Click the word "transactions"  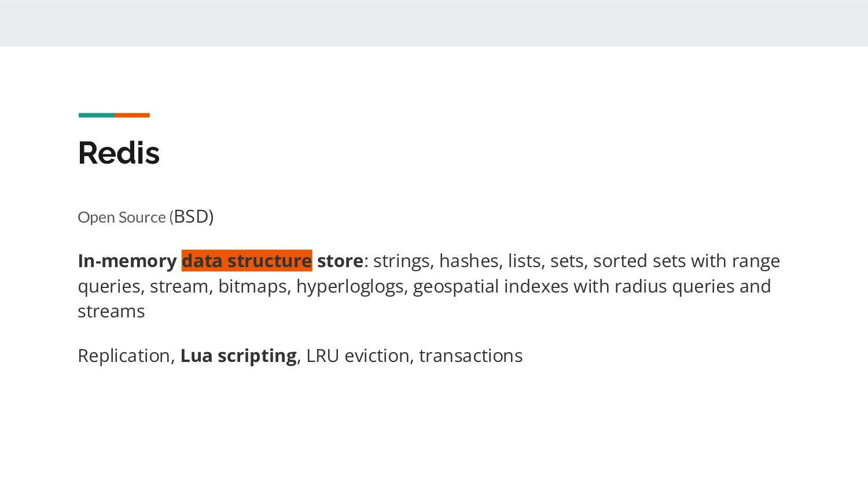point(470,356)
